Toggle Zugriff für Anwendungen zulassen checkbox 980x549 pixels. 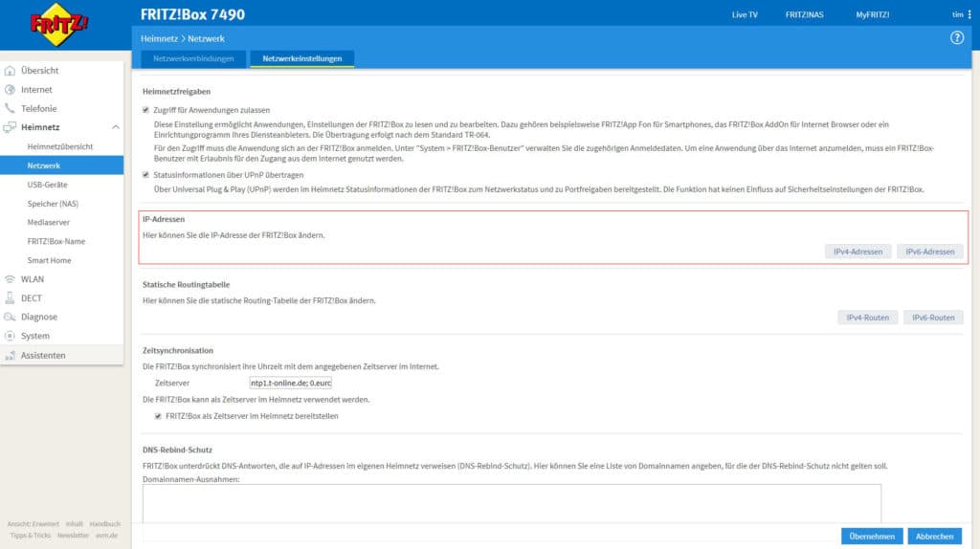pyautogui.click(x=145, y=110)
